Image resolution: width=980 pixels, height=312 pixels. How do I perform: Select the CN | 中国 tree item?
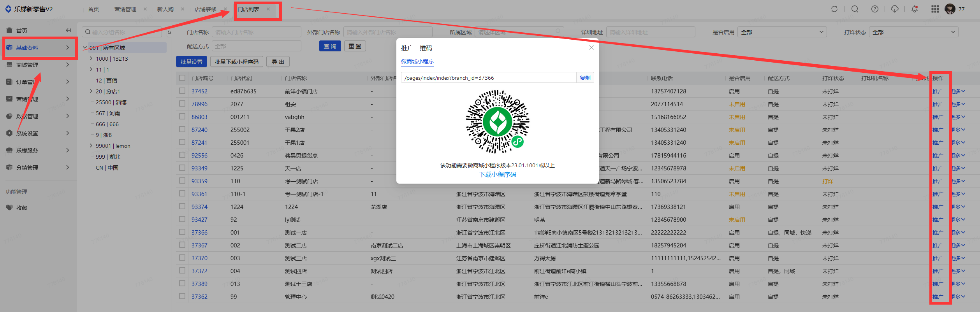pyautogui.click(x=107, y=168)
